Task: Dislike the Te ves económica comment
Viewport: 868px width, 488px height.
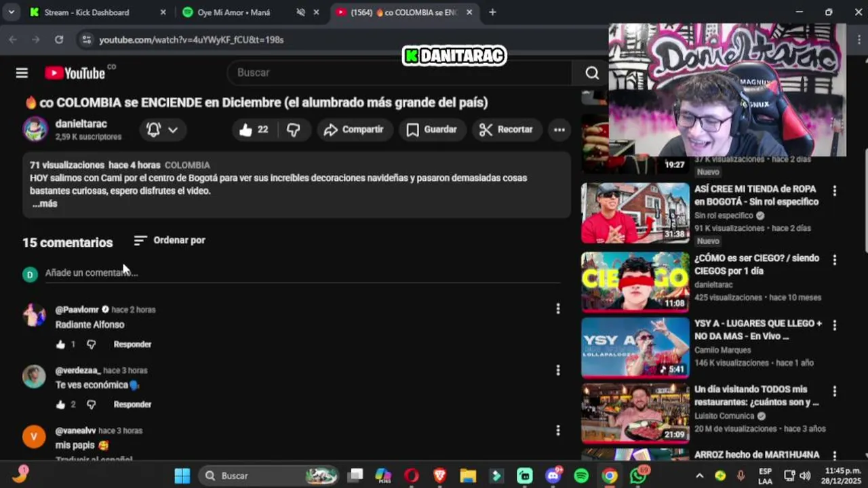Action: (x=91, y=405)
